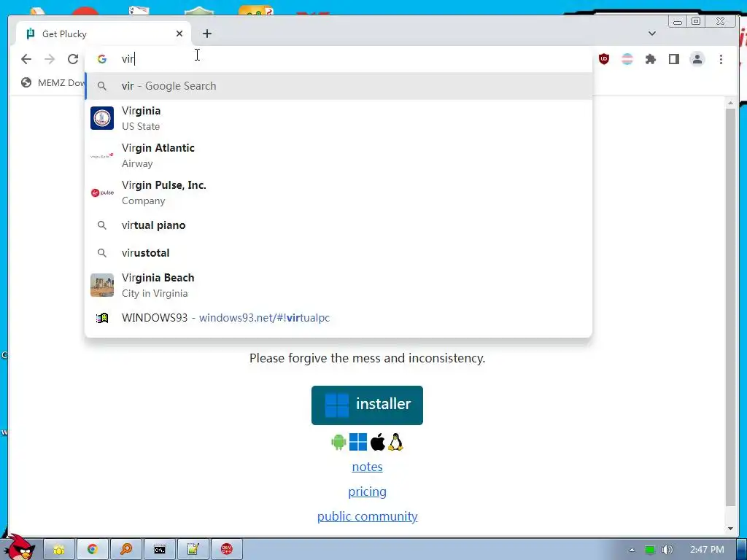The height and width of the screenshot is (560, 747).
Task: Choose the Virginia Beach city suggestion
Action: 338,285
